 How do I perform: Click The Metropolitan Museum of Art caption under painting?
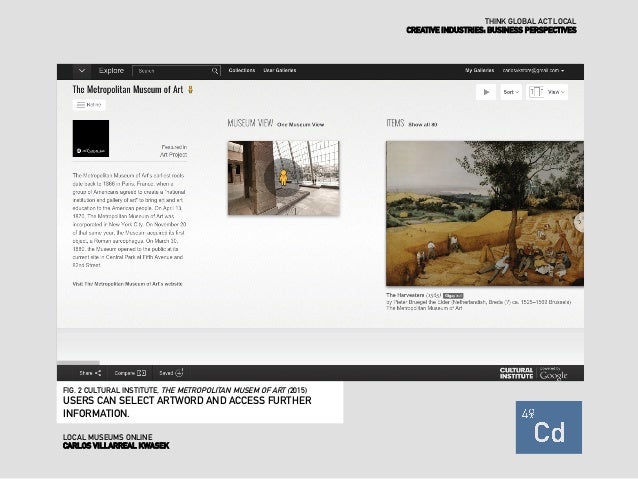click(x=424, y=308)
